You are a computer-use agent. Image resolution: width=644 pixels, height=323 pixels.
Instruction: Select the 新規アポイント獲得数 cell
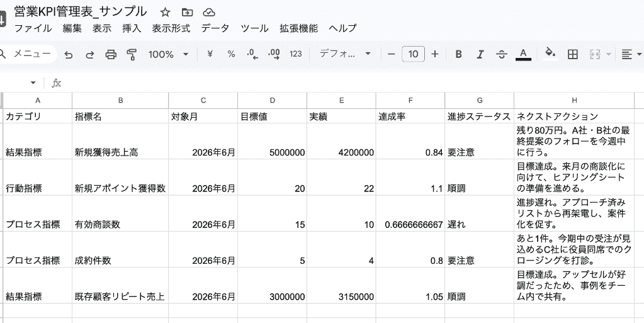120,178
